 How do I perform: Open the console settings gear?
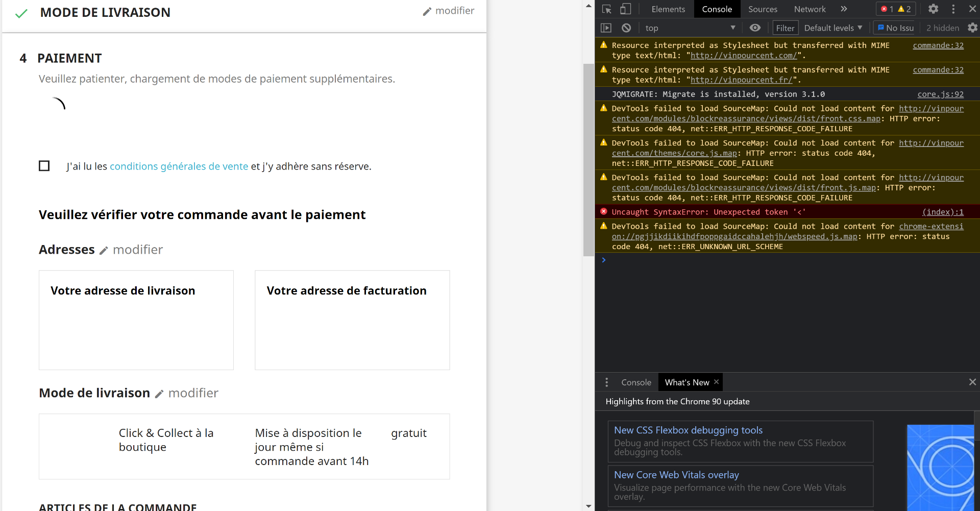[972, 28]
